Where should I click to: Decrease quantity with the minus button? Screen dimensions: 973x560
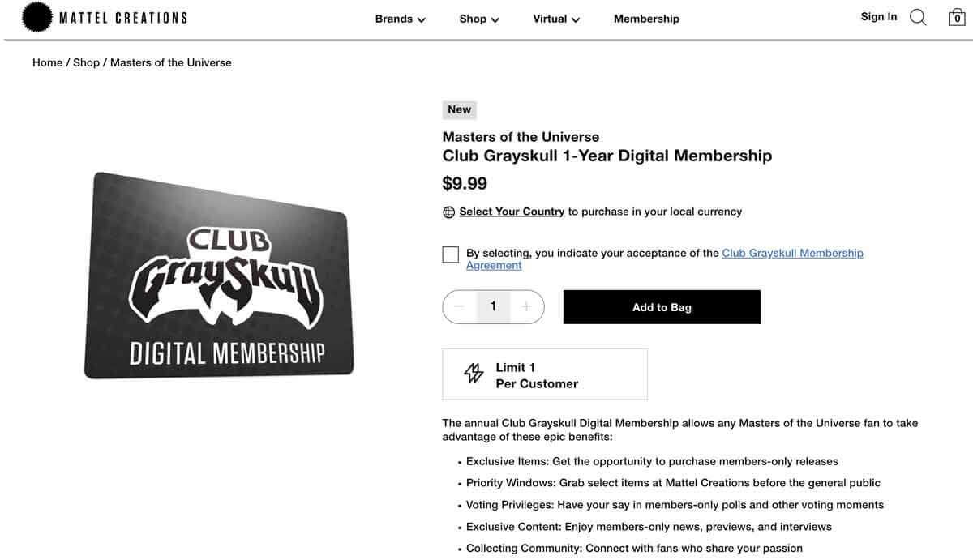[459, 306]
